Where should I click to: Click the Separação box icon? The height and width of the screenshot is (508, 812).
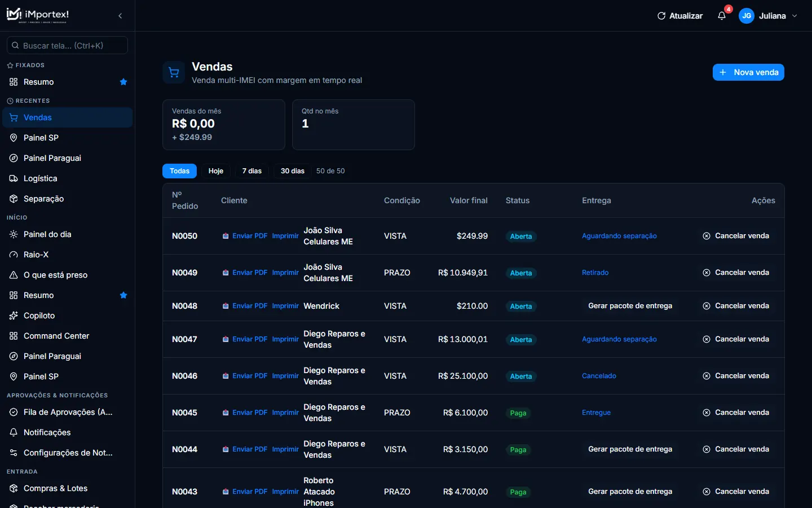click(x=14, y=199)
